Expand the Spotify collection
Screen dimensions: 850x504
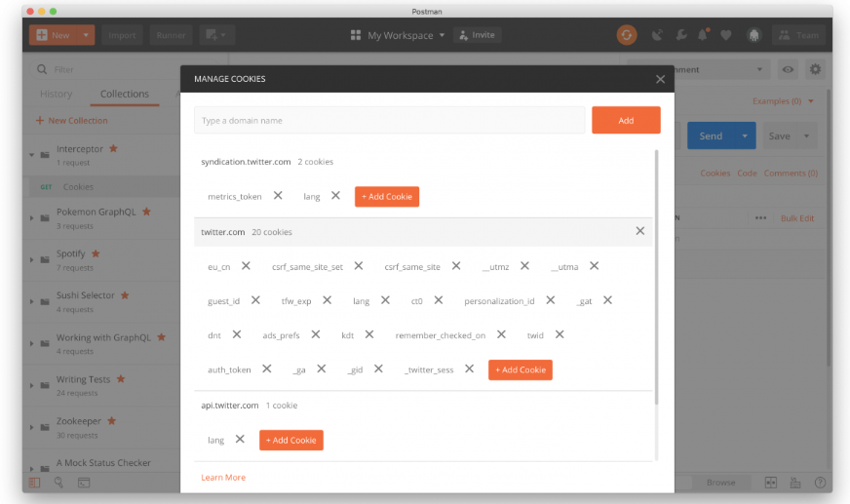[x=31, y=259]
